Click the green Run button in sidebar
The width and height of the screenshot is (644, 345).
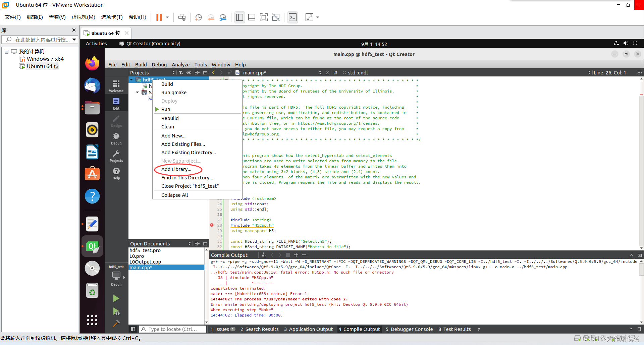116,298
